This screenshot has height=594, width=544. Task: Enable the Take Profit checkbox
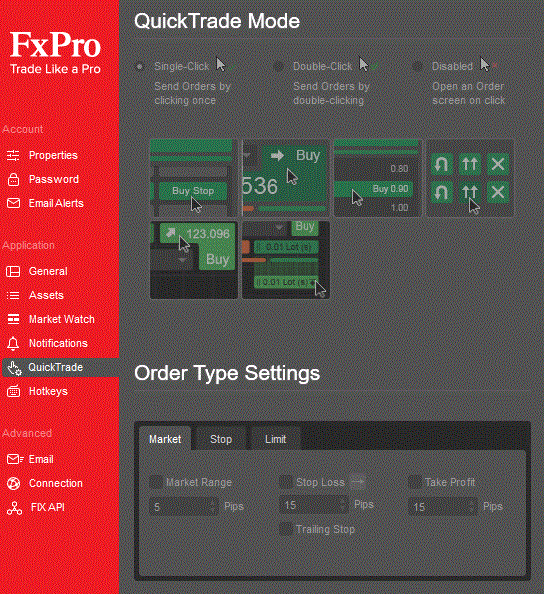click(414, 482)
